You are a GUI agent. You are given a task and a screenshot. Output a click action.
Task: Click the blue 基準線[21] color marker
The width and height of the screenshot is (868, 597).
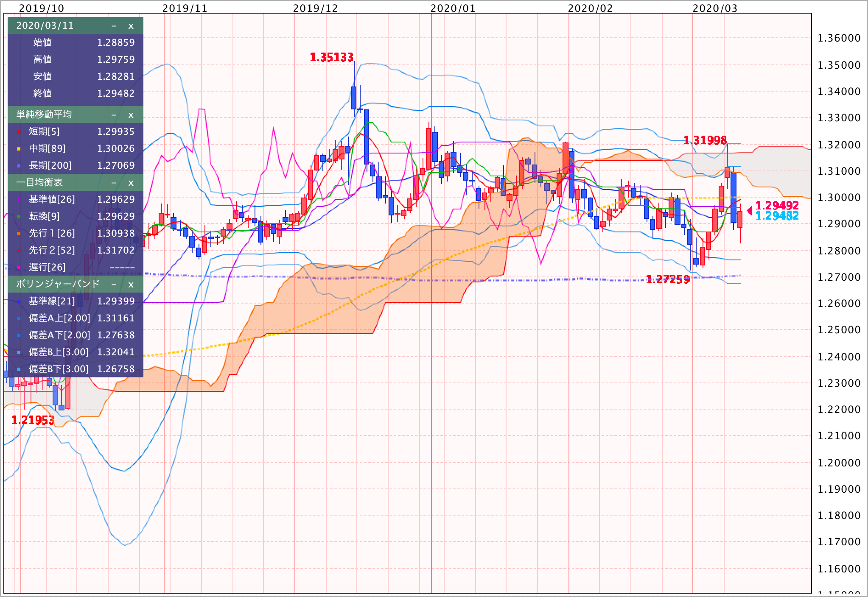point(18,302)
